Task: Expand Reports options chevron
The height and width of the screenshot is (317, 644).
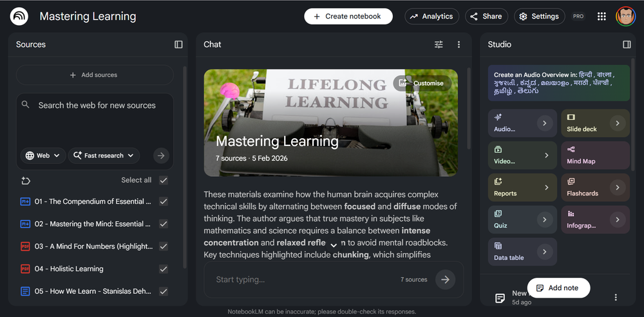Action: [546, 187]
